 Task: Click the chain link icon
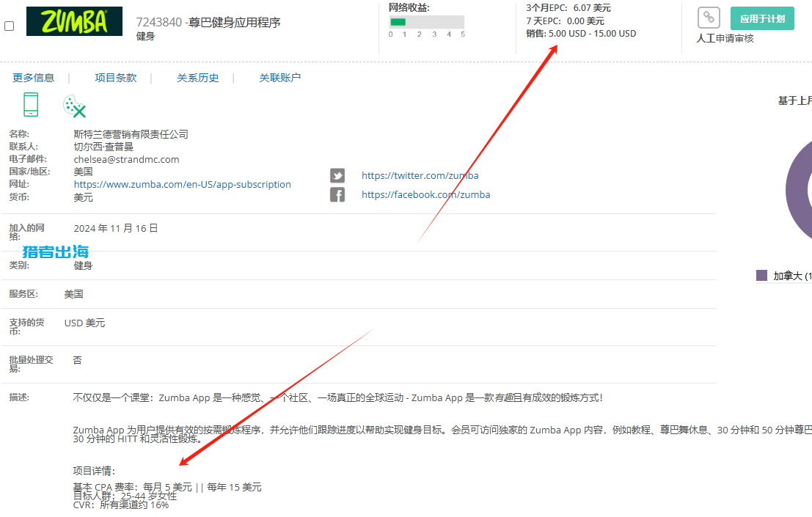(709, 18)
